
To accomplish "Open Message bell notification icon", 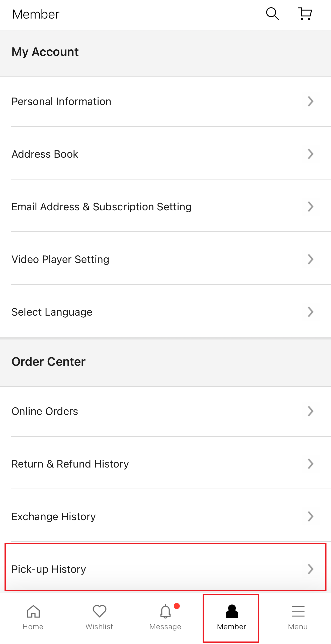I will [165, 611].
